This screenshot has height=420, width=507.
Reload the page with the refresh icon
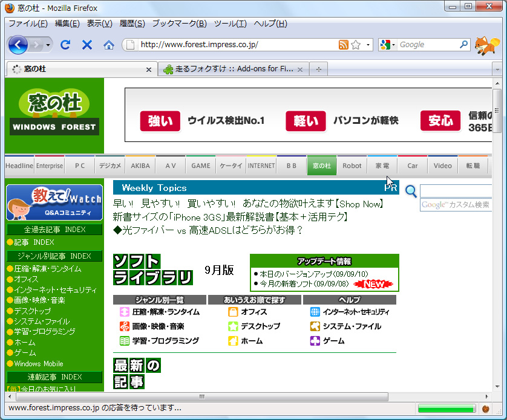click(x=65, y=45)
